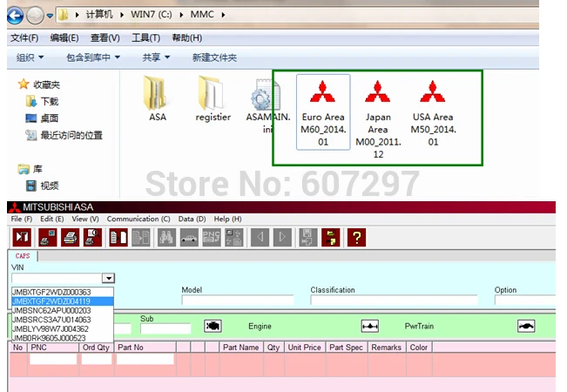The width and height of the screenshot is (567, 392).
Task: Open the 文件(F) menu
Action: (x=24, y=37)
